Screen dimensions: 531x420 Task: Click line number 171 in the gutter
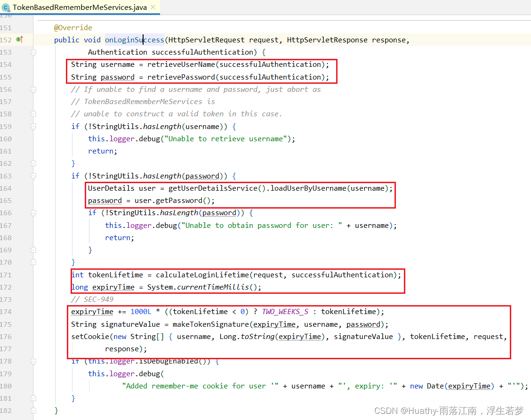pos(6,275)
